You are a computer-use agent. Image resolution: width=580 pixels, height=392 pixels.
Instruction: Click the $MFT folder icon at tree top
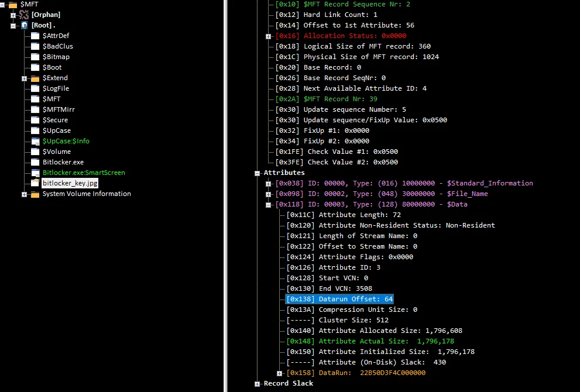click(13, 5)
